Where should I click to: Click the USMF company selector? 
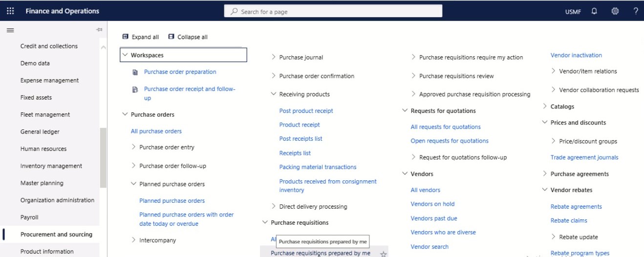[573, 12]
